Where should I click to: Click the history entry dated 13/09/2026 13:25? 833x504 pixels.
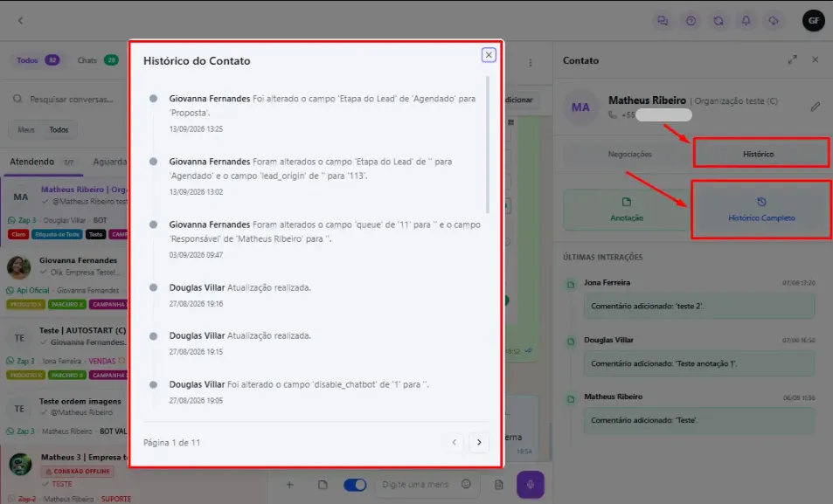pyautogui.click(x=322, y=114)
